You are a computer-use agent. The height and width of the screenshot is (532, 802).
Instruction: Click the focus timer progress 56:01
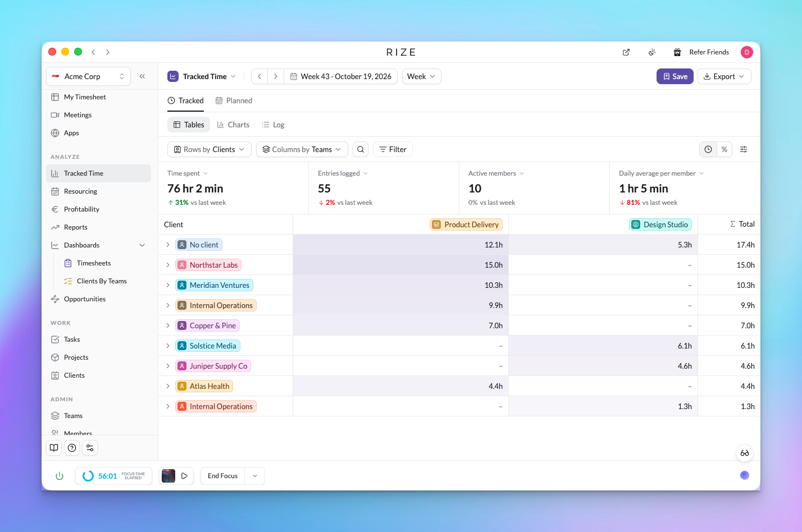(113, 476)
